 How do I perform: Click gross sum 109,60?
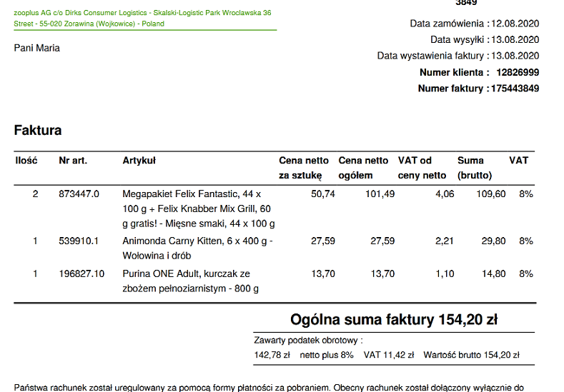(x=491, y=194)
